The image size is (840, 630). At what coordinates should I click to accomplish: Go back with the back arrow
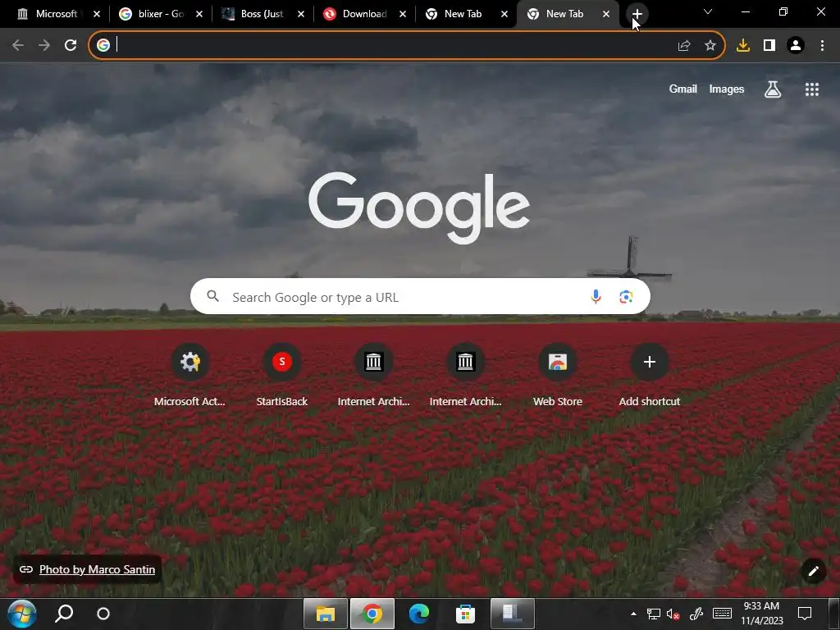click(18, 46)
